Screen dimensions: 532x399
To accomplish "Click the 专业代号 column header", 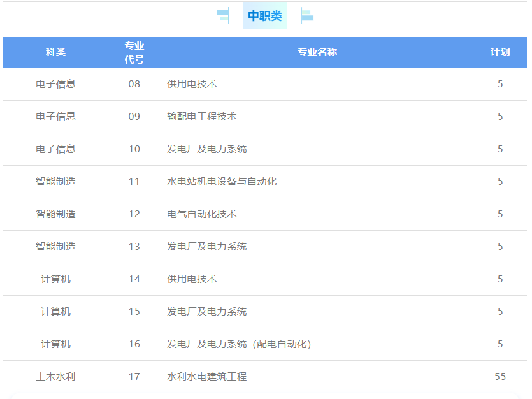I will pos(134,52).
